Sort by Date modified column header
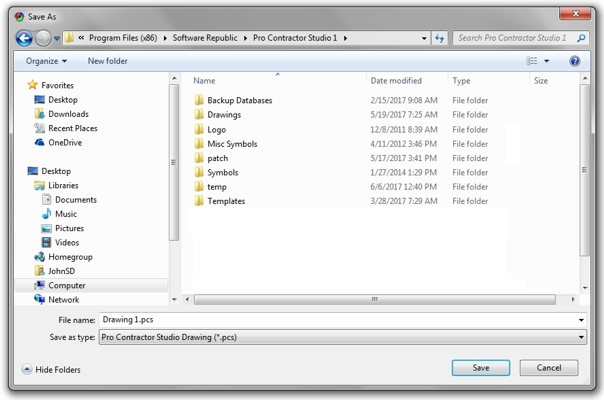 click(396, 80)
